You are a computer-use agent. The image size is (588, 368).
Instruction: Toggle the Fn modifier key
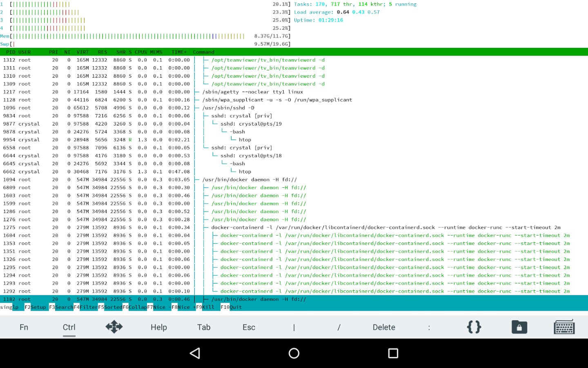coord(24,327)
